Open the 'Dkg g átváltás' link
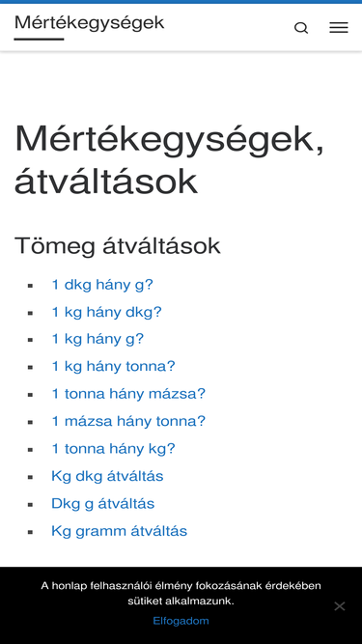This screenshot has width=362, height=644. tap(103, 504)
